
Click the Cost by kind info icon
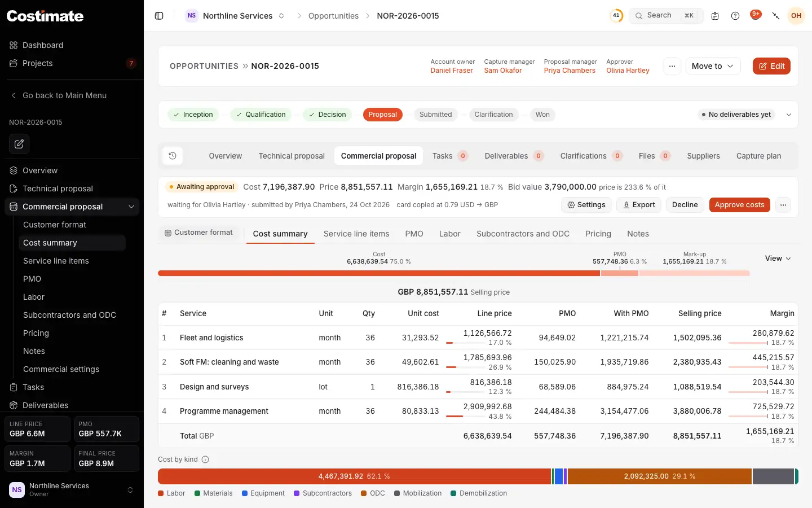coord(205,459)
